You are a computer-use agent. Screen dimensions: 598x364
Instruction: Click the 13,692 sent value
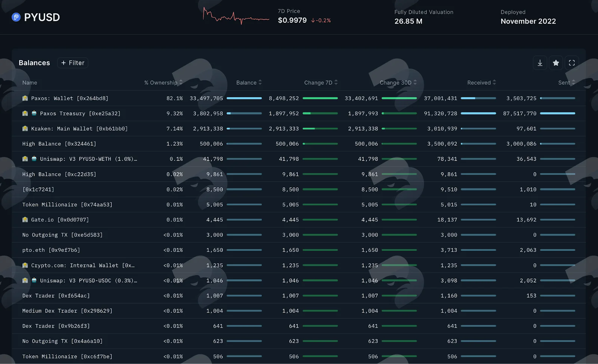click(527, 220)
